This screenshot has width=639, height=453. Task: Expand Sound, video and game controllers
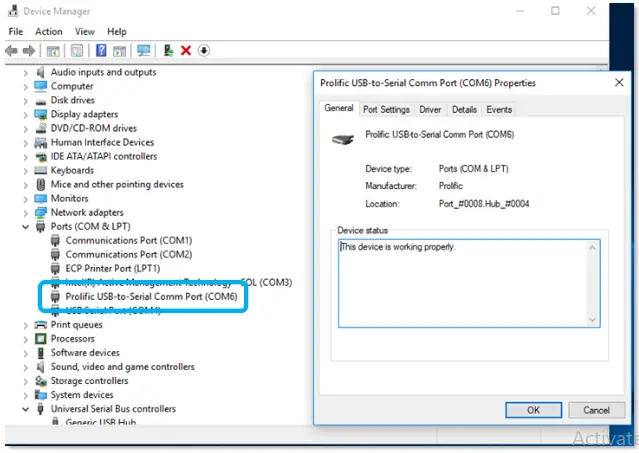(26, 367)
